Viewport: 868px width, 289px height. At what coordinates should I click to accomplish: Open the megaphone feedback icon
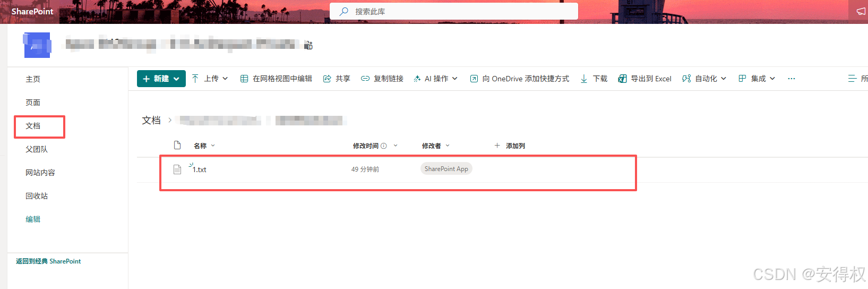pos(861,11)
